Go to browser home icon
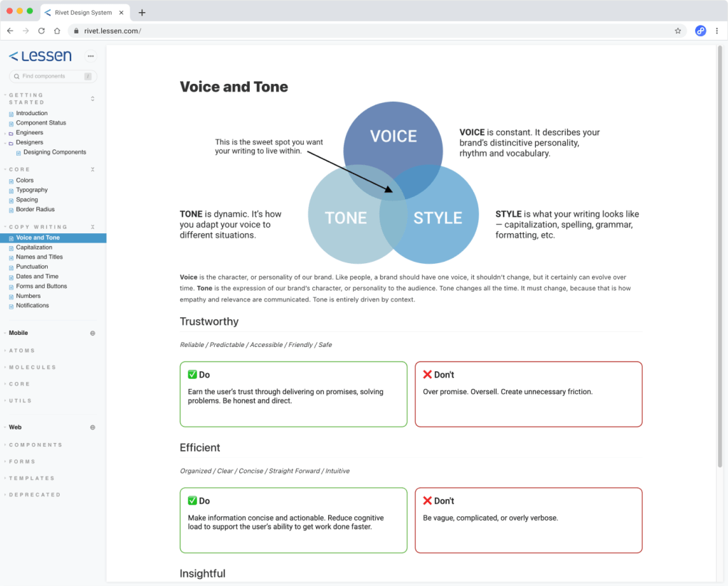 [57, 31]
